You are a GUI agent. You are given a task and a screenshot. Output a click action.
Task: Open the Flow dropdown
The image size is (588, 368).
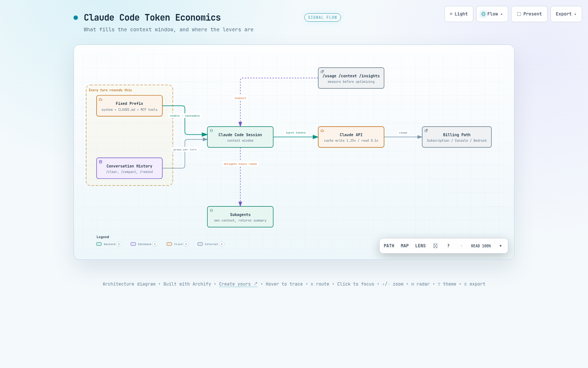click(x=492, y=14)
